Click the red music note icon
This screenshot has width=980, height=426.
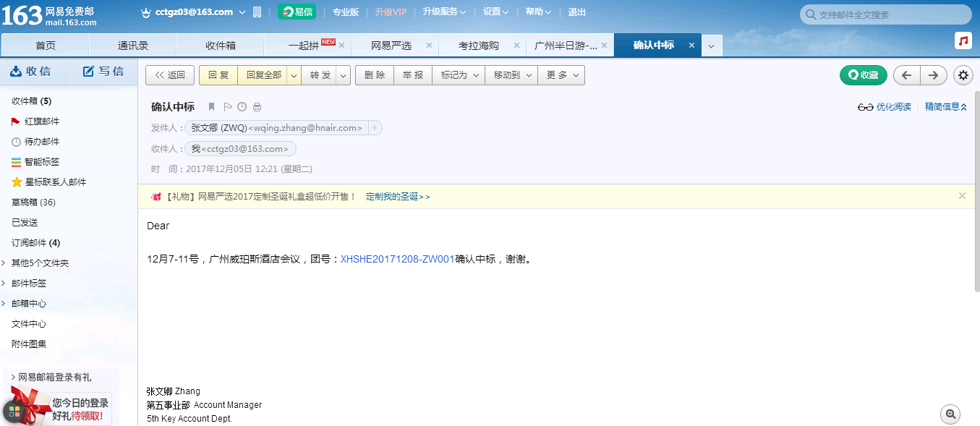[x=963, y=41]
